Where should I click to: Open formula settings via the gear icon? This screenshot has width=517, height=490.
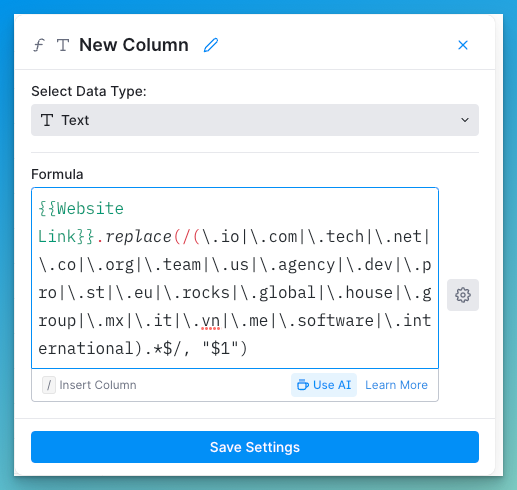point(463,295)
